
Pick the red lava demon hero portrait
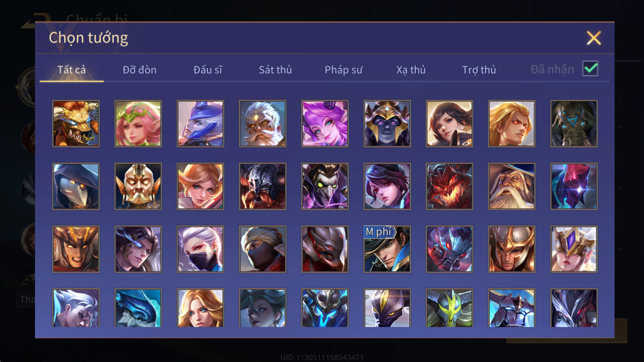tap(450, 186)
